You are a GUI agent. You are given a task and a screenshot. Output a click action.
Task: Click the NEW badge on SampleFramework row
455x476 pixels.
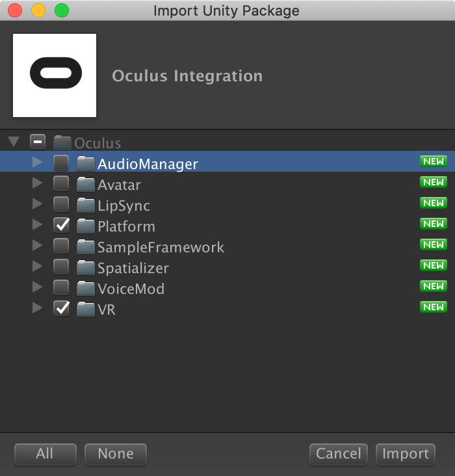click(434, 245)
